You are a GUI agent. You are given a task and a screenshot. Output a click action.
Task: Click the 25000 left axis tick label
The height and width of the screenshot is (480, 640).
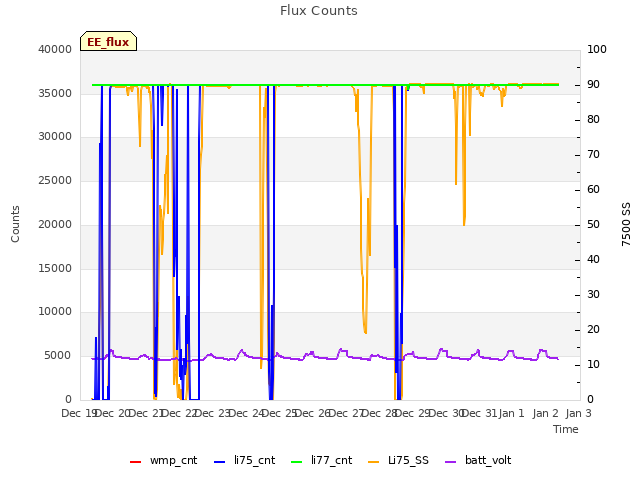[x=55, y=181]
